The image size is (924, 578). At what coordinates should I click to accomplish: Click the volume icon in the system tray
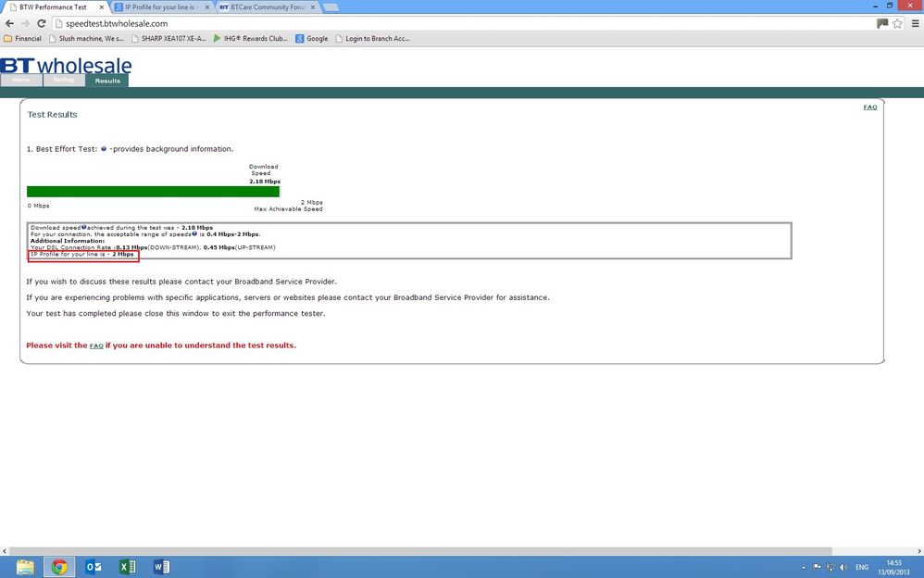tap(843, 568)
